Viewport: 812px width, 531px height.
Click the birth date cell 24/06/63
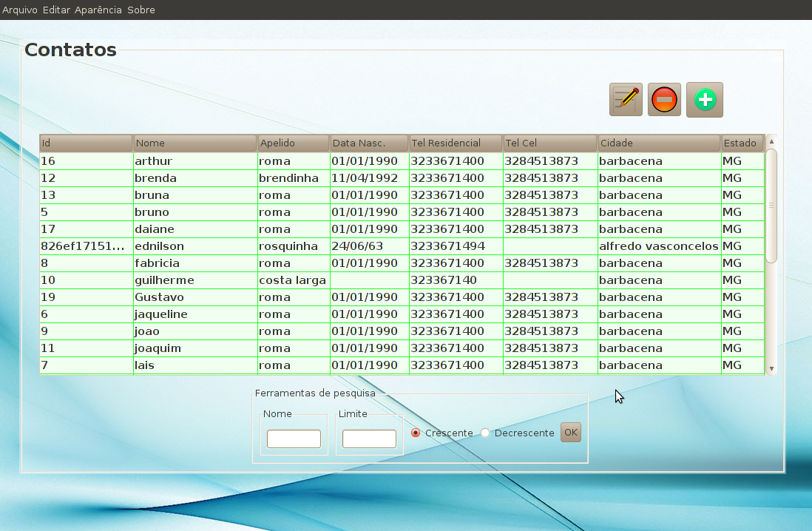[369, 246]
